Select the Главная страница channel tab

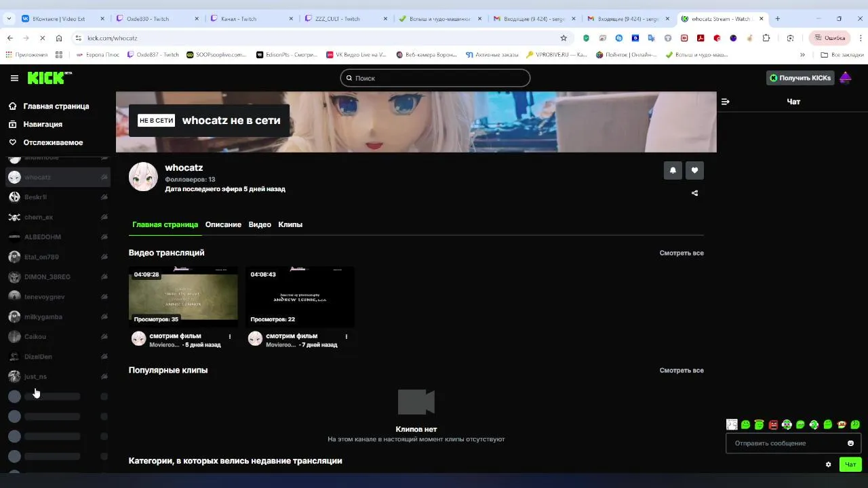tap(165, 224)
